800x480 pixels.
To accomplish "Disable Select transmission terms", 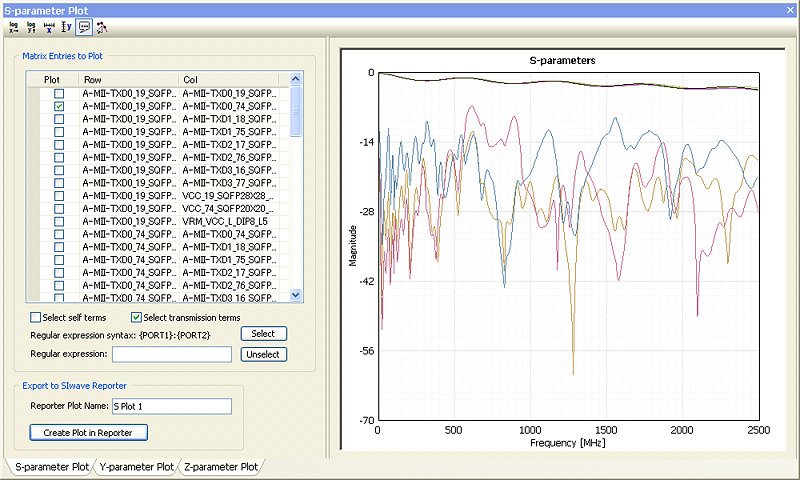I will coord(136,317).
